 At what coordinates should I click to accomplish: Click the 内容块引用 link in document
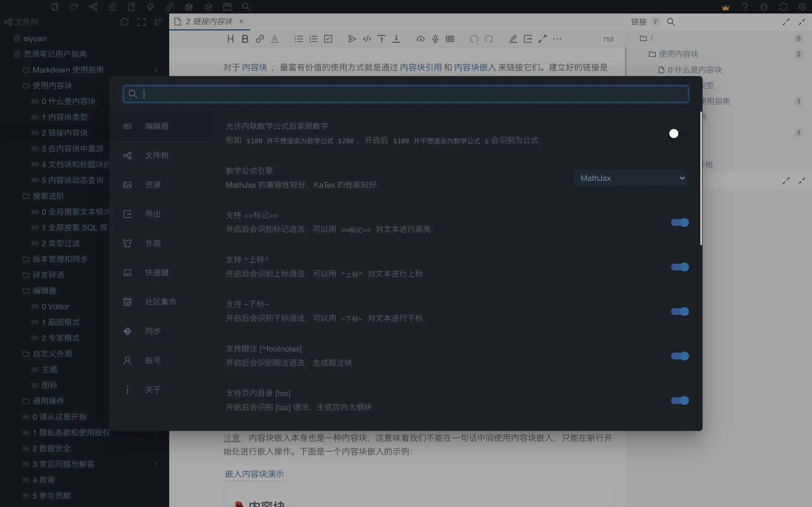pos(420,67)
